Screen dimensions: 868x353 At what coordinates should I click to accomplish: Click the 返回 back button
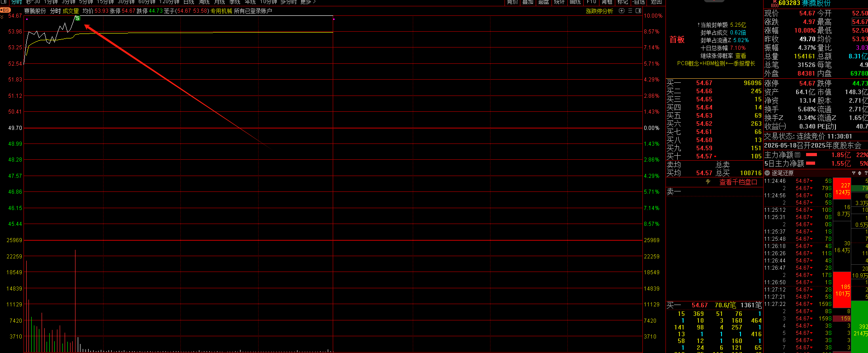[656, 2]
